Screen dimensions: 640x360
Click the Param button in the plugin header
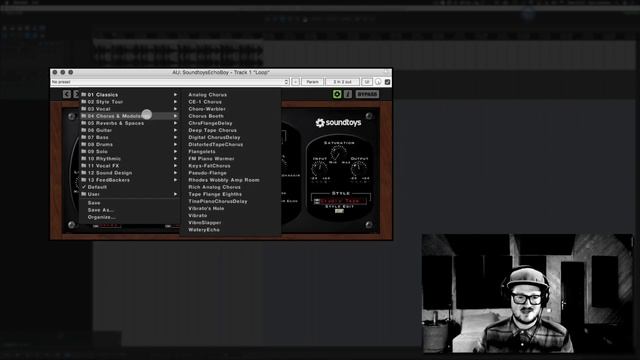click(312, 82)
